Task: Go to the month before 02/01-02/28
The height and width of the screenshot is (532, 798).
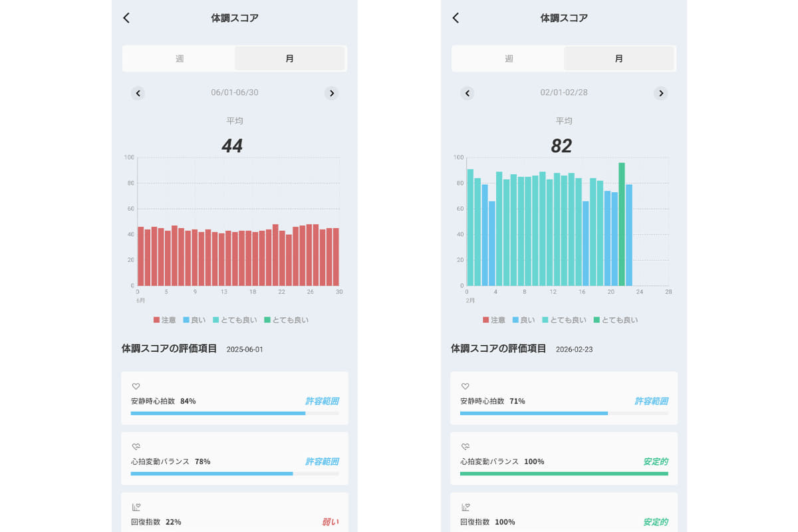Action: [467, 92]
